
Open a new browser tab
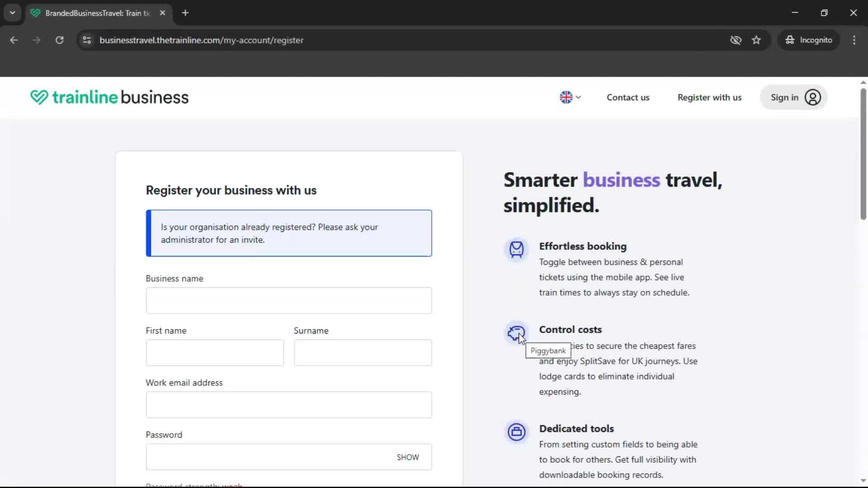click(x=185, y=13)
